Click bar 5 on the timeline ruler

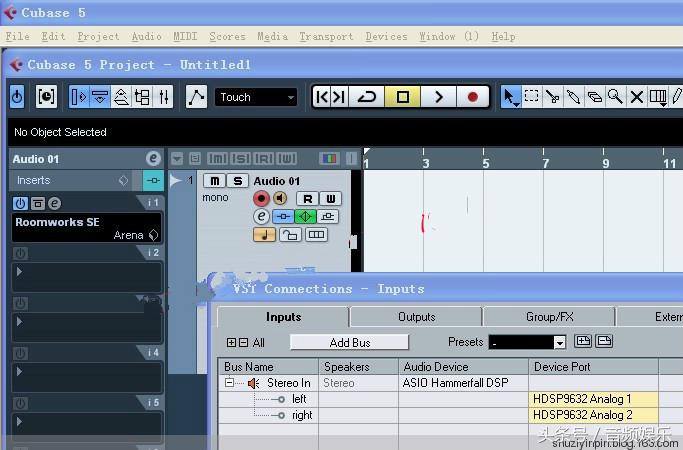coord(485,163)
